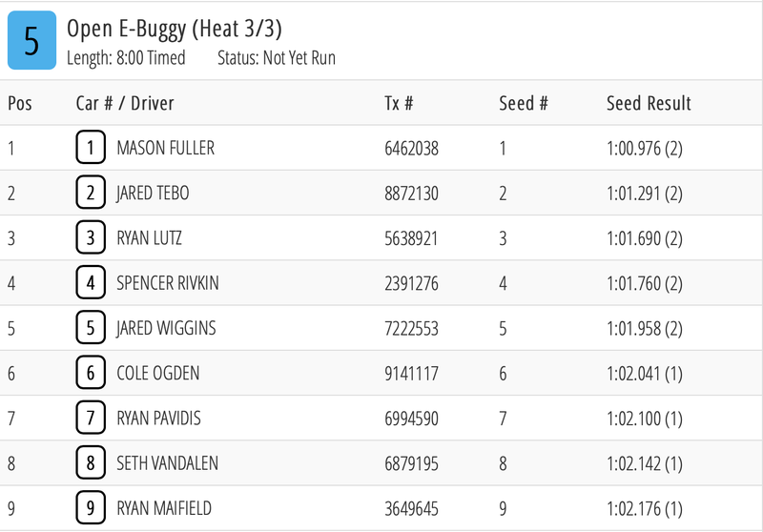Click car number 4 badge icon
Screen dimensions: 763x532
(91, 283)
